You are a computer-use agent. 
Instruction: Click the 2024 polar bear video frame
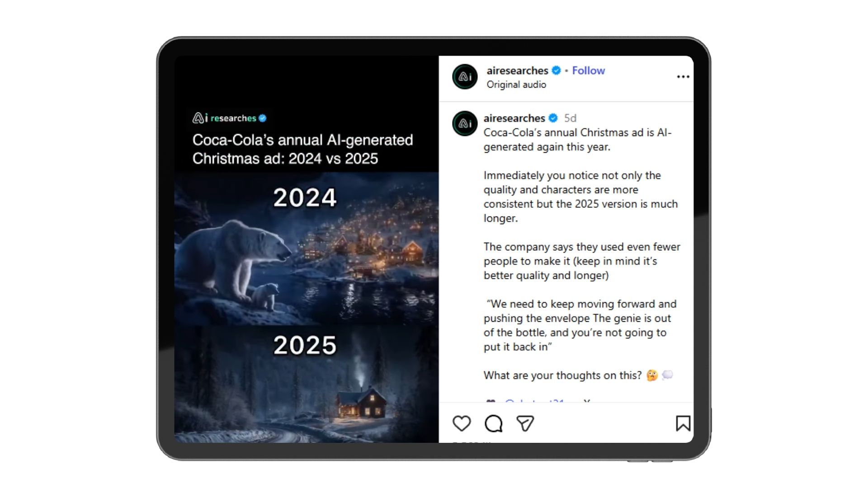(307, 249)
